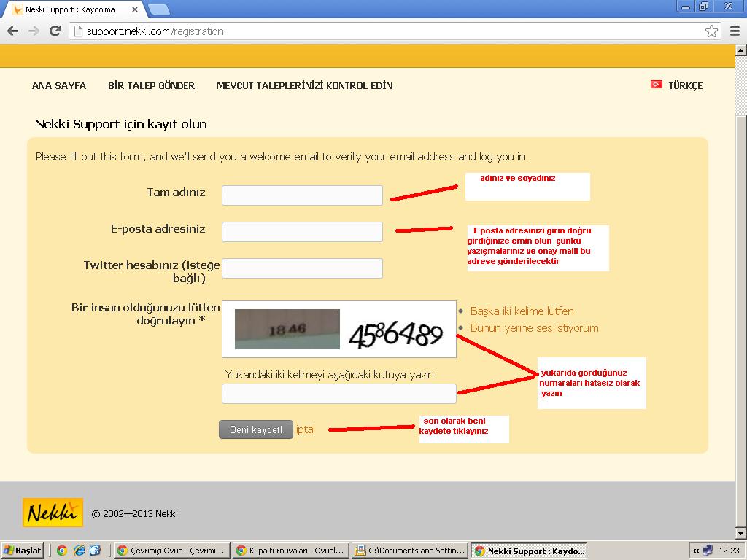The width and height of the screenshot is (747, 560).
Task: Bookmark page with the star icon
Action: (711, 31)
